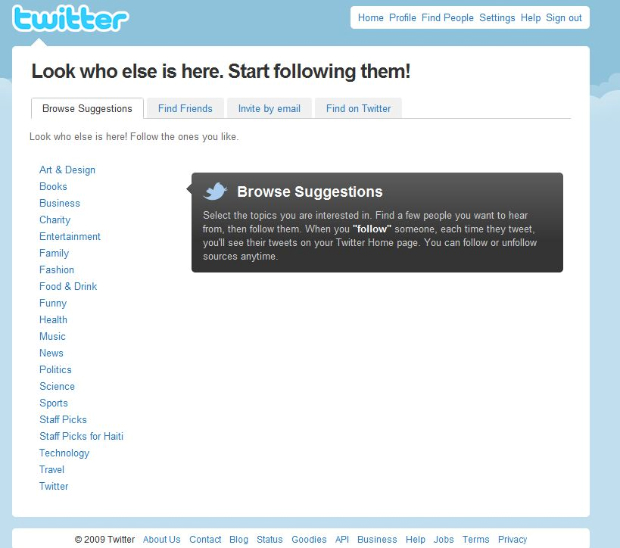This screenshot has height=548, width=620.
Task: Click the Privacy footer link
Action: click(x=512, y=539)
